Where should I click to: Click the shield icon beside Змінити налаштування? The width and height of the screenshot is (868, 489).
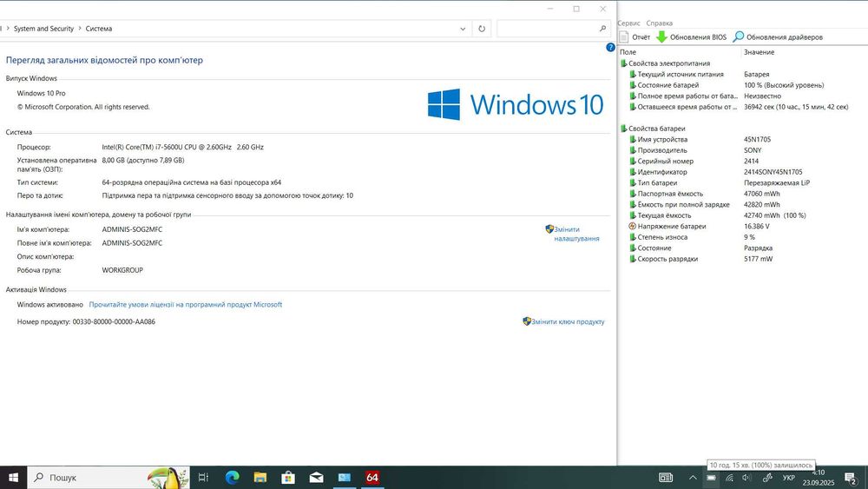coord(549,229)
